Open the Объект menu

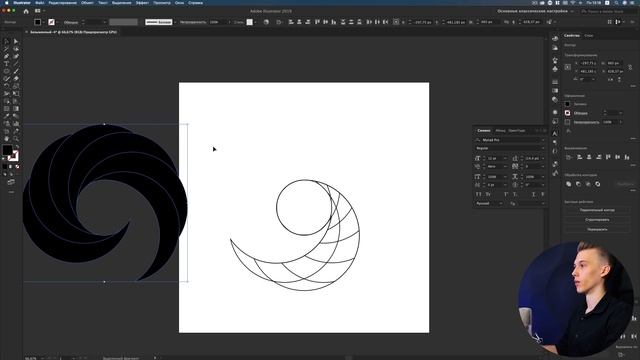point(87,3)
